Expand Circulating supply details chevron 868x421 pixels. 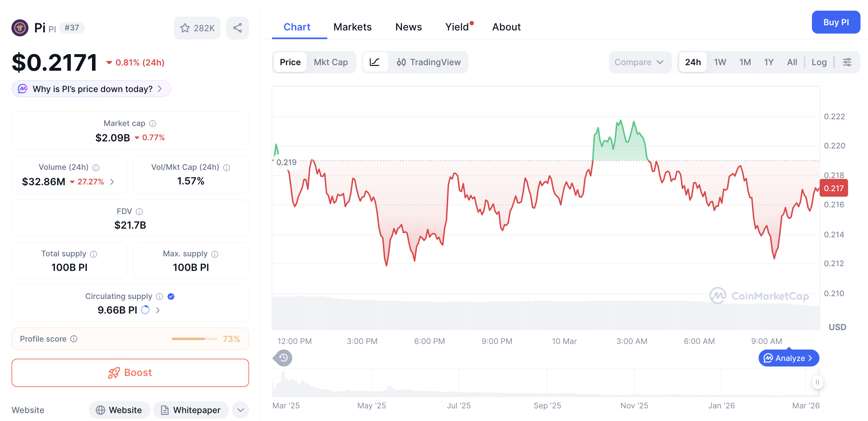click(x=158, y=310)
